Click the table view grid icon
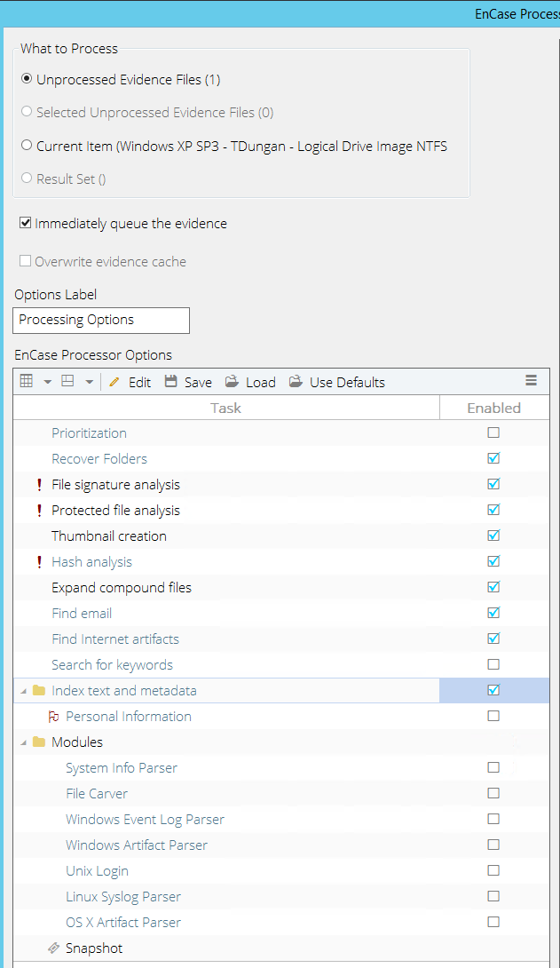Viewport: 560px width, 968px height. tap(27, 381)
